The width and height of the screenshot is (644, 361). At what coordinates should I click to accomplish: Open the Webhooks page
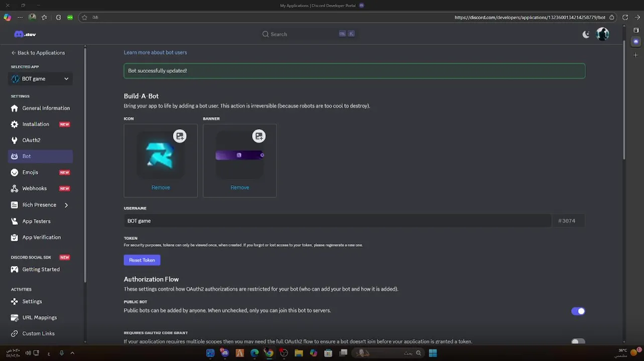click(x=40, y=189)
